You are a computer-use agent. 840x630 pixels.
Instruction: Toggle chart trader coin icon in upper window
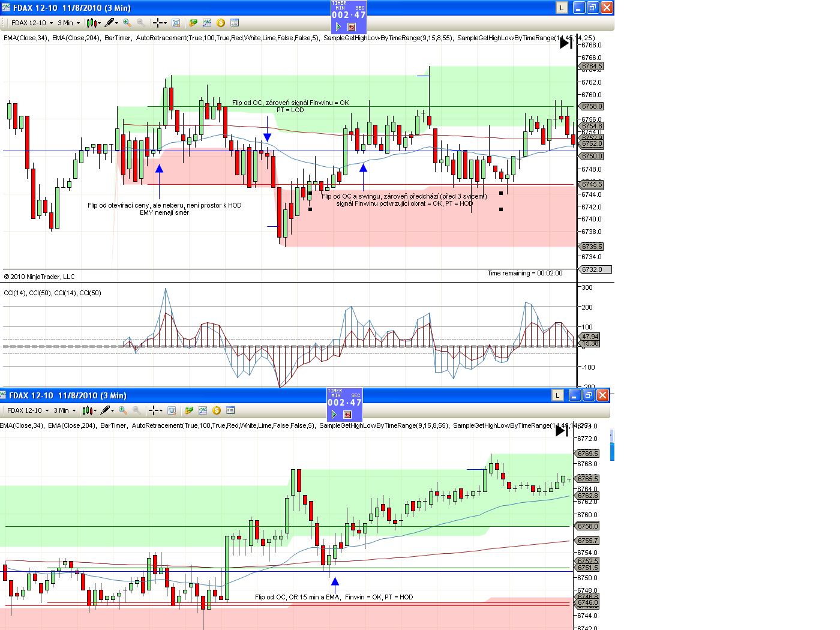click(221, 23)
